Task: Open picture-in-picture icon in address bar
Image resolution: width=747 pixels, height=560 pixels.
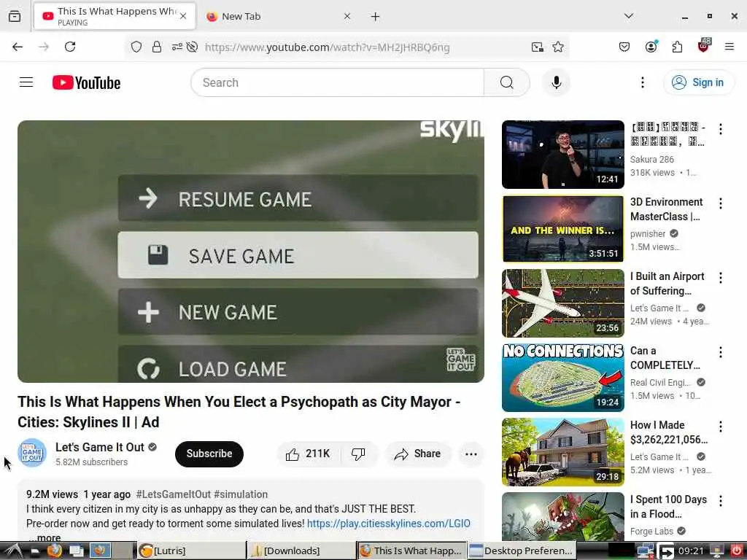Action: pyautogui.click(x=538, y=47)
